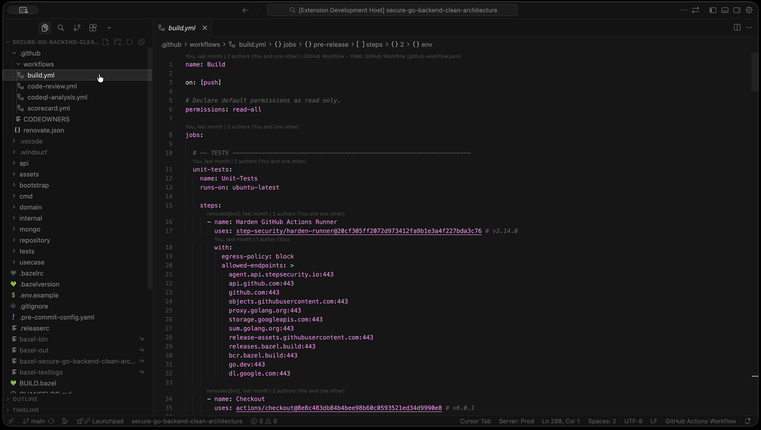Click the steps breadcrumb
The image size is (761, 430).
click(x=369, y=45)
